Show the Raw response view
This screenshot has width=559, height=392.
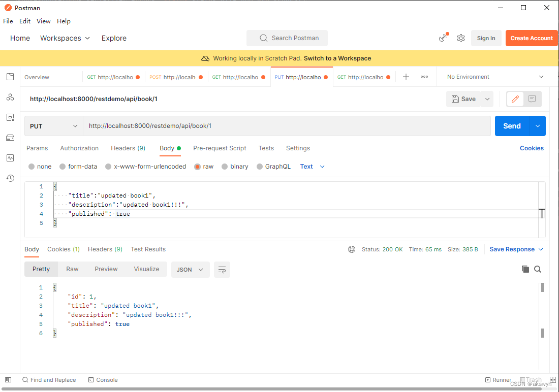[x=72, y=269]
